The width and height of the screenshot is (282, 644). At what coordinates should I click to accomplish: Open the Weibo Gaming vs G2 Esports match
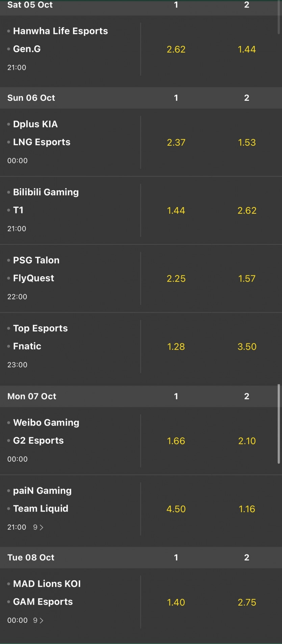[x=70, y=441]
